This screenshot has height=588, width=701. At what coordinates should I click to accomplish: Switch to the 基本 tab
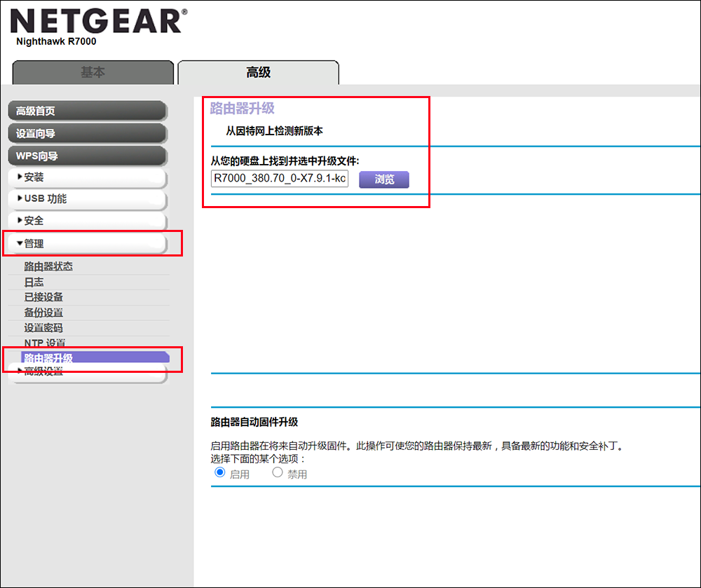tap(93, 72)
